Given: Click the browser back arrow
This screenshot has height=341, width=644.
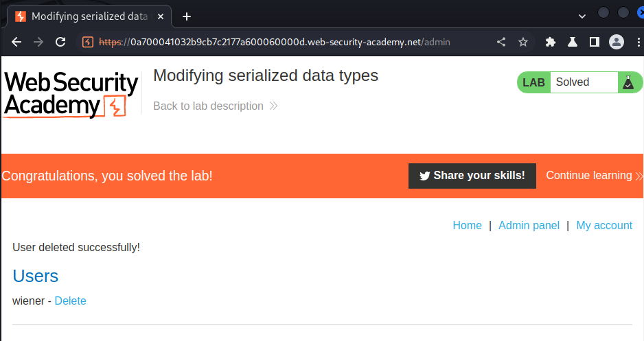Looking at the screenshot, I should [x=16, y=42].
